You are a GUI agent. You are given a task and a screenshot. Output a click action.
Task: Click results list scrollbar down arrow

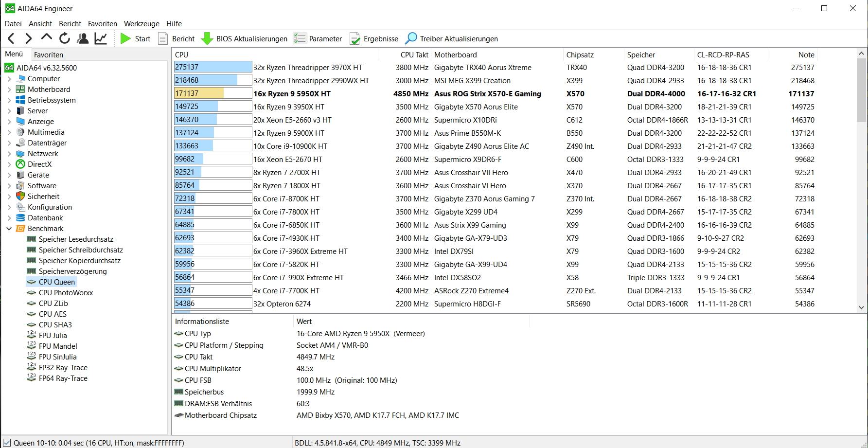pyautogui.click(x=861, y=307)
